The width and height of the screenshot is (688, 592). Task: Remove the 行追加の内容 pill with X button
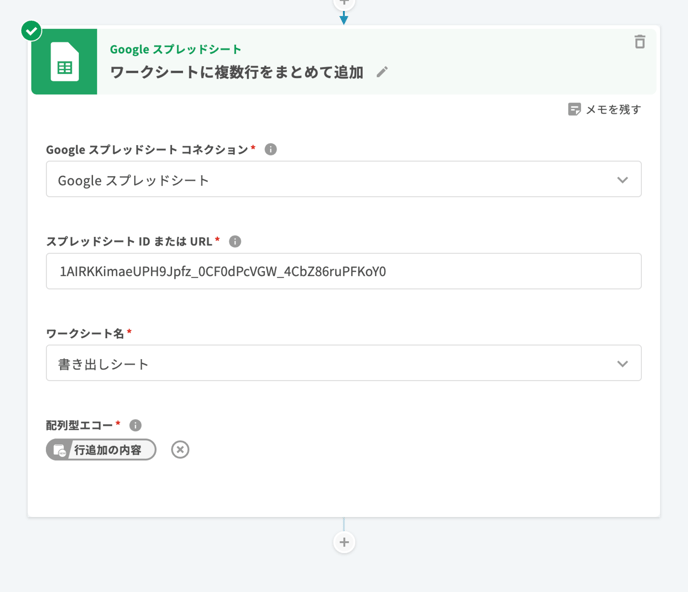coord(180,450)
